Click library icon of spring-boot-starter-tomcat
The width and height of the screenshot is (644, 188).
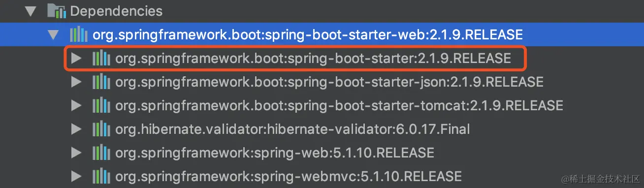(x=101, y=105)
